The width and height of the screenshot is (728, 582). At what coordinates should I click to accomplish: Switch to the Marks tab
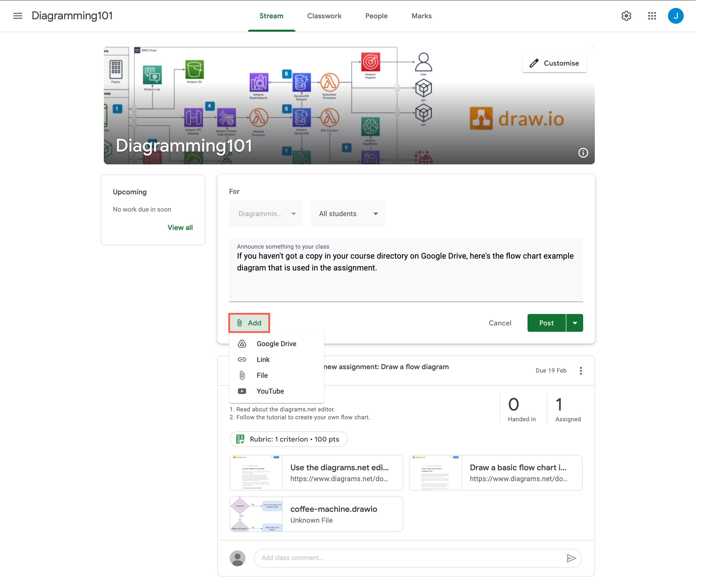pos(421,16)
